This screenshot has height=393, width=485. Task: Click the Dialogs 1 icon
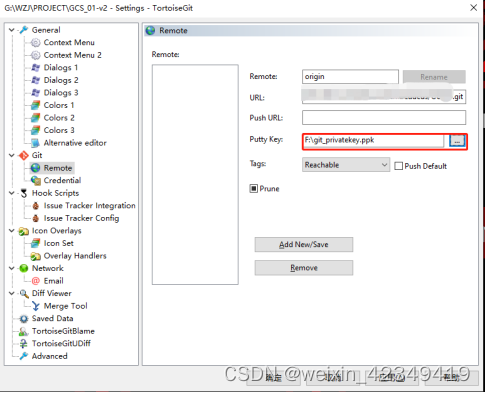pos(36,68)
